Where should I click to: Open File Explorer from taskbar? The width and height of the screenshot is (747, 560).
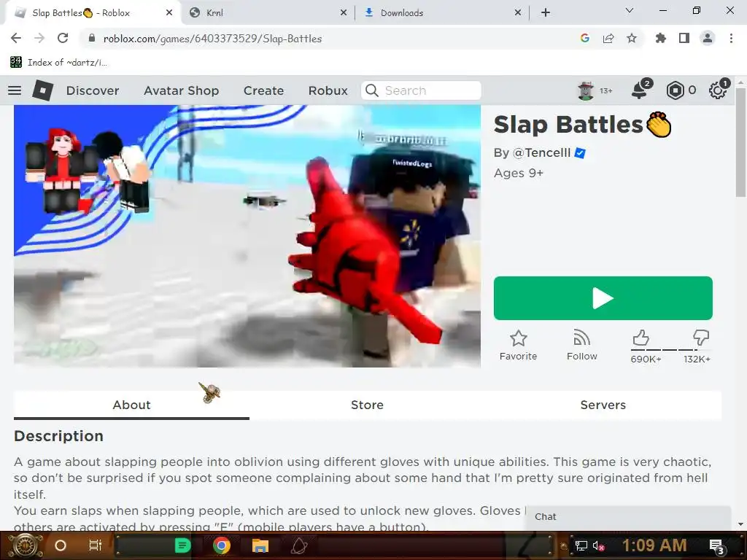point(260,545)
